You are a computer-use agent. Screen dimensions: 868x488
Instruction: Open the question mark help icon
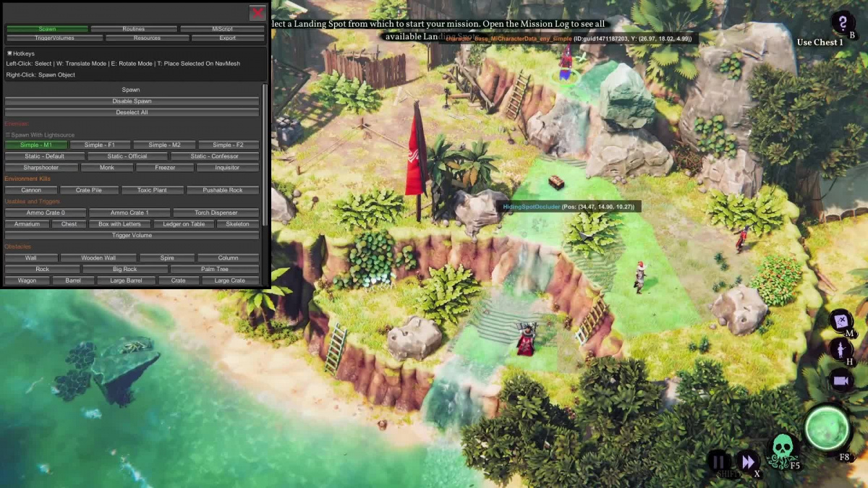click(x=843, y=23)
